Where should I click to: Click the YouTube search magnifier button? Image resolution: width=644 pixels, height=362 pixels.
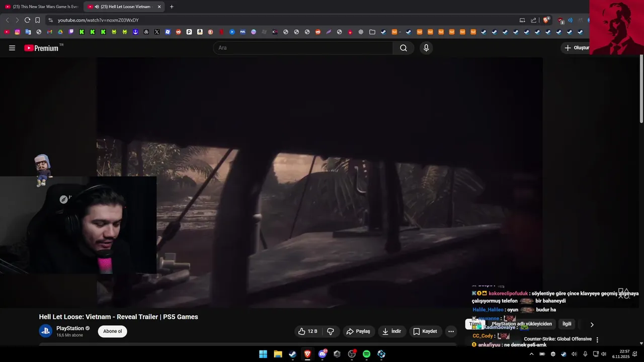coord(404,48)
